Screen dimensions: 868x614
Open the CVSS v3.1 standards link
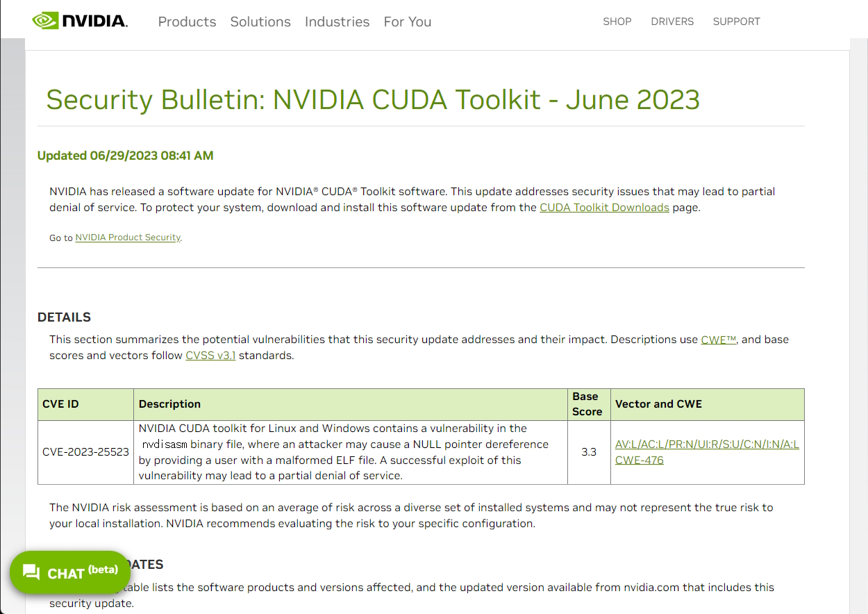[210, 355]
